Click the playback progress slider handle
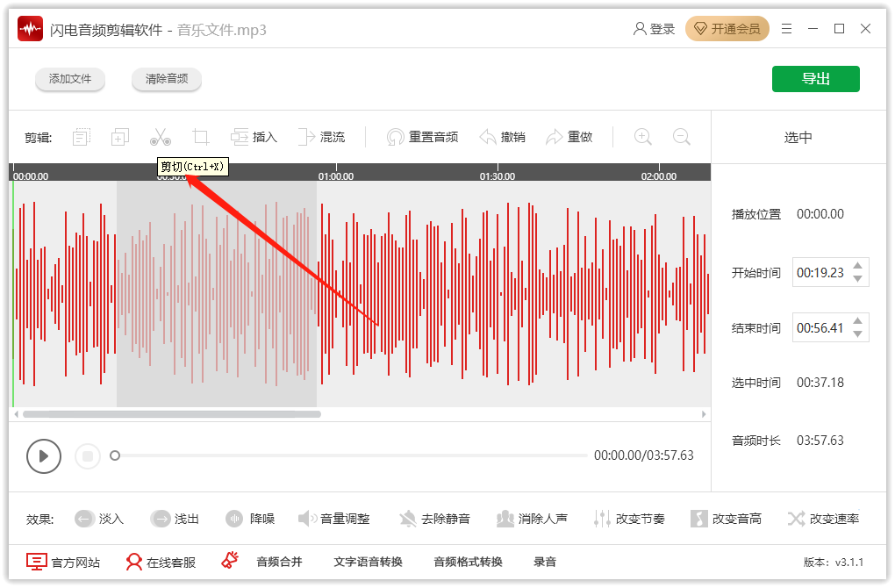This screenshot has width=895, height=588. [x=115, y=455]
